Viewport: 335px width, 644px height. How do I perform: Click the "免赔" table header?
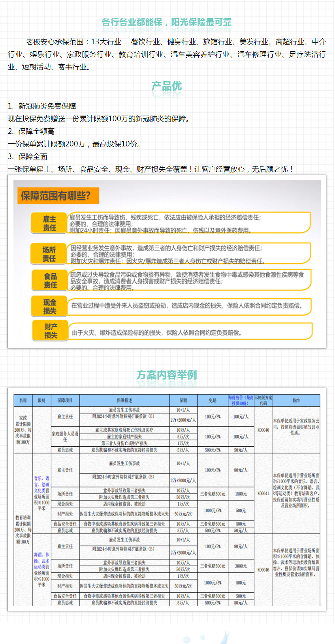213,400
